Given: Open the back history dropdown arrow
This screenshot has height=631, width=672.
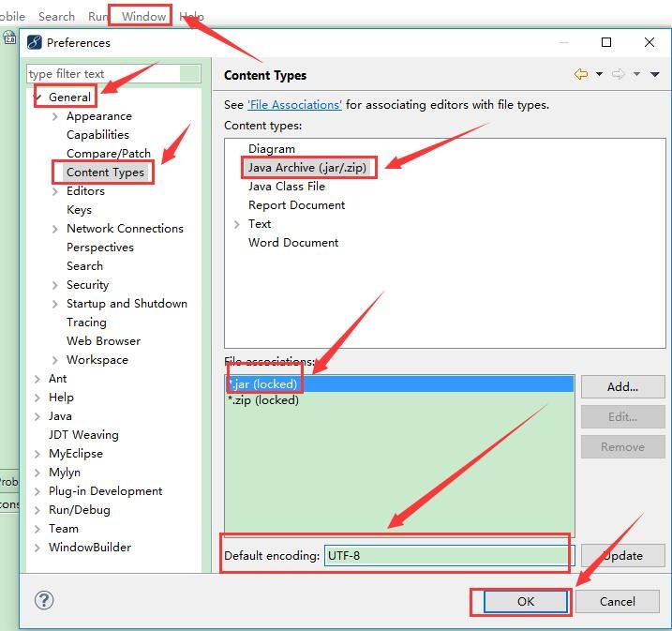Looking at the screenshot, I should (599, 74).
